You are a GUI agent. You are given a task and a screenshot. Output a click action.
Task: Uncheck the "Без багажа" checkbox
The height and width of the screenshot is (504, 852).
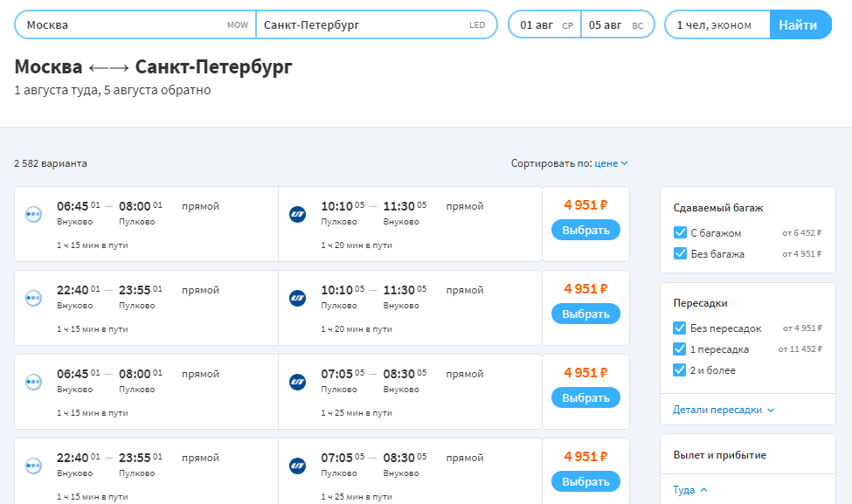pos(680,254)
